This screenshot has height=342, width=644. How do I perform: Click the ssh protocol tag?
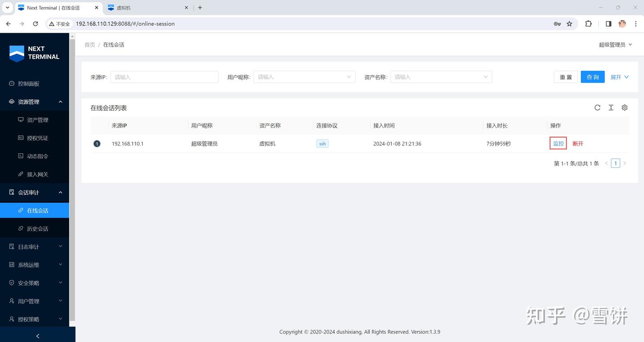[322, 144]
